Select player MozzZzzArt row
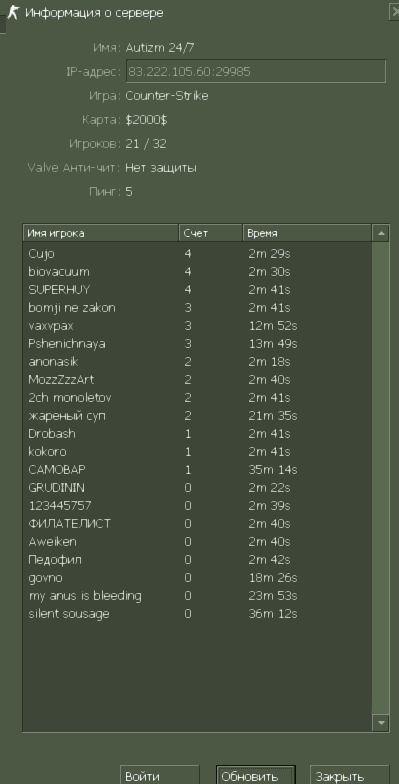Viewport: 399px width, 784px height. (198, 380)
